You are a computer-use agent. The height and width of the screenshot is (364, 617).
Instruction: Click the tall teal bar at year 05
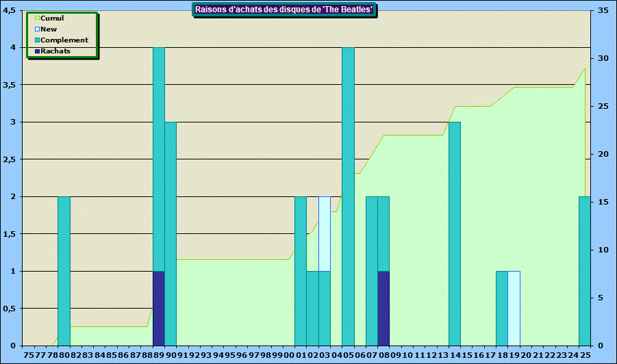pyautogui.click(x=348, y=198)
